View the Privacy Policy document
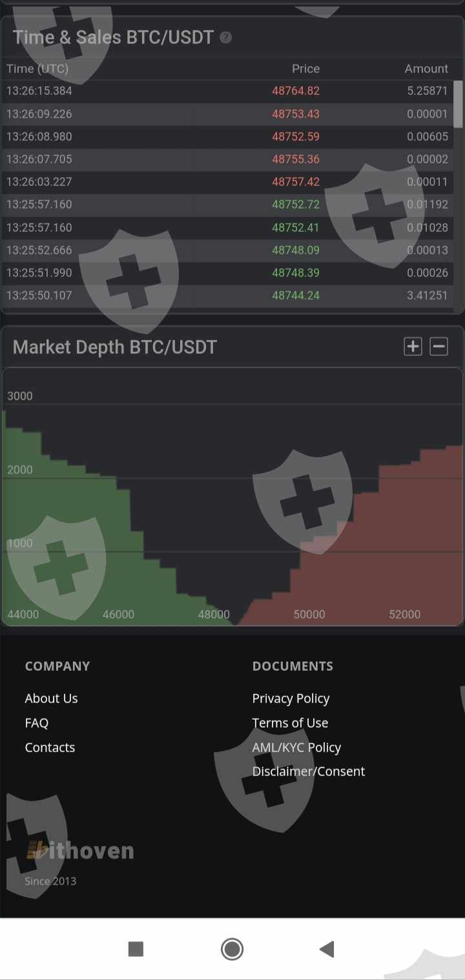 [291, 699]
